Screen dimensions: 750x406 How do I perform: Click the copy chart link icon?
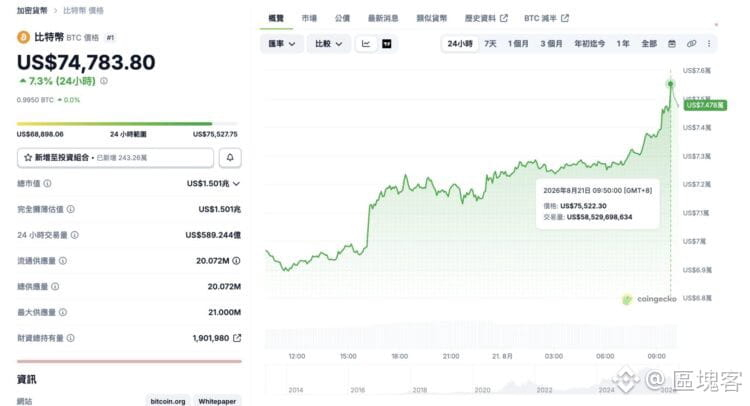691,44
